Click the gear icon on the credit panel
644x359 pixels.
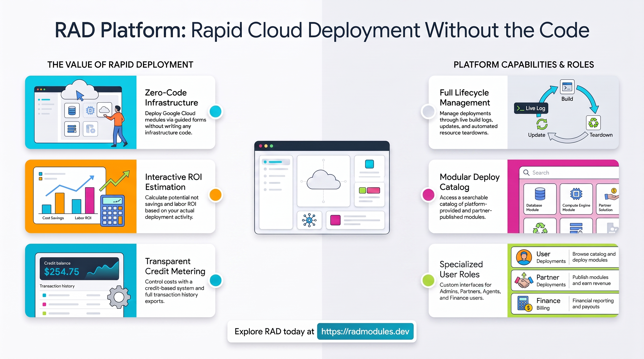pyautogui.click(x=119, y=297)
